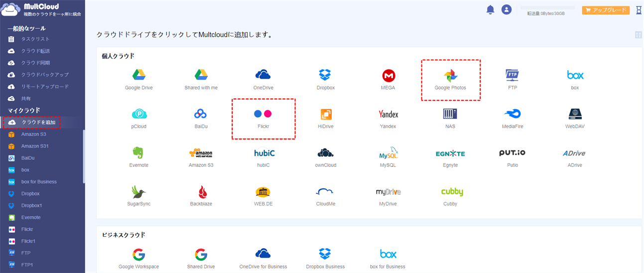Choose the NAS option
The image size is (644, 273).
tap(450, 118)
